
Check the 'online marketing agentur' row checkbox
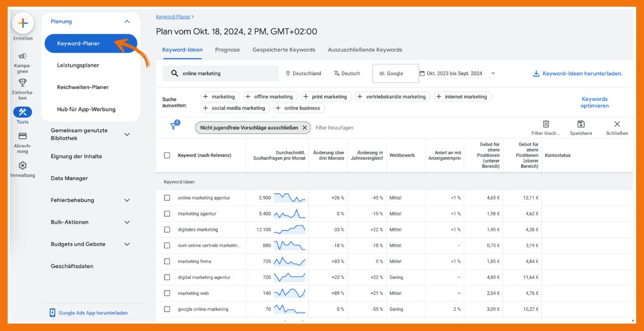[x=167, y=198]
